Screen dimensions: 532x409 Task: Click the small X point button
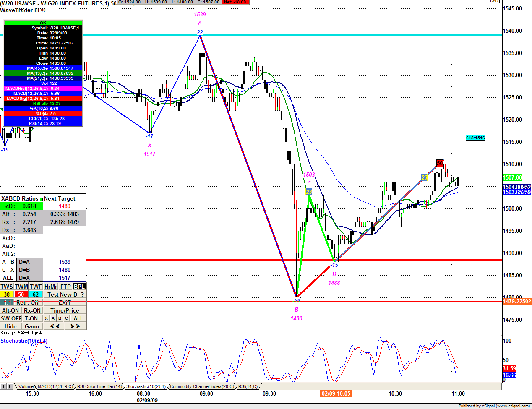46,318
